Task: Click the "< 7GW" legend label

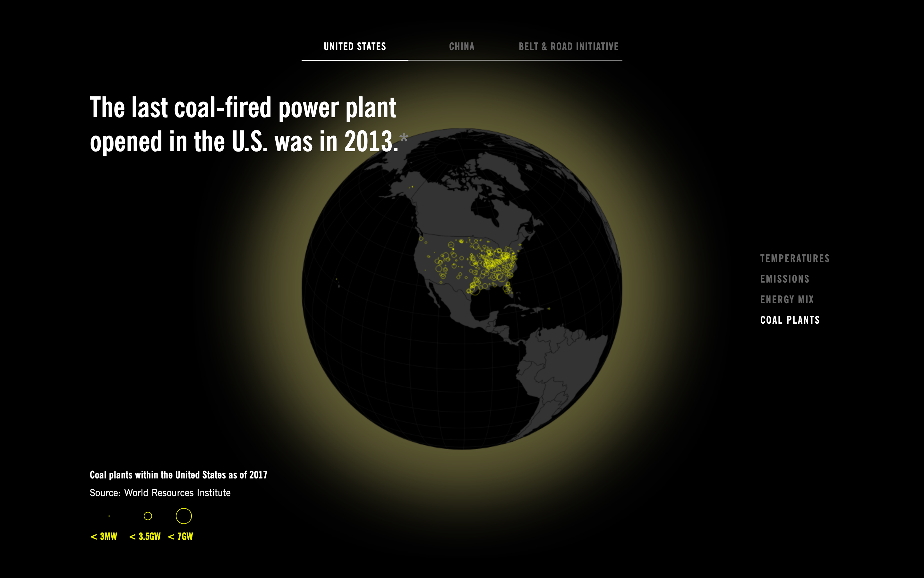Action: (x=180, y=536)
